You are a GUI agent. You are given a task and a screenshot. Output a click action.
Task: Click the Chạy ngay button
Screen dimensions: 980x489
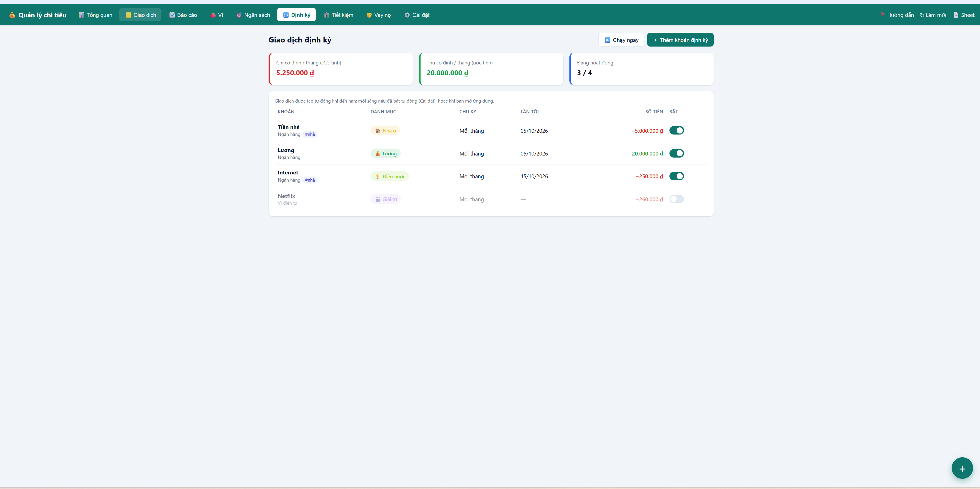(x=621, y=40)
